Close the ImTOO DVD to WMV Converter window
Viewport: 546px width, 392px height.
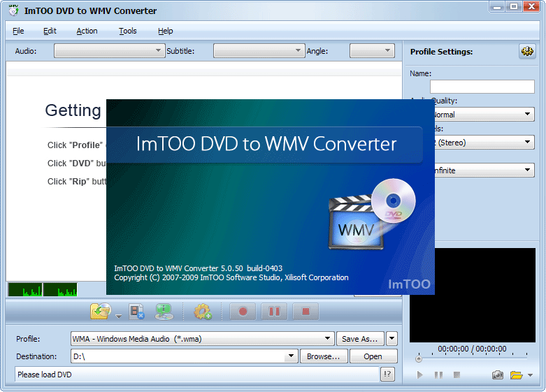(531, 6)
